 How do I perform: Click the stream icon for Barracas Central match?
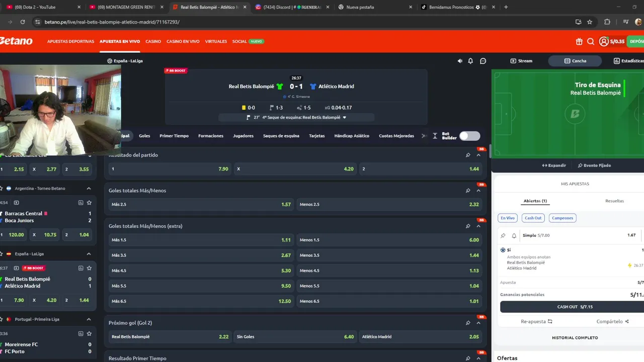16,203
